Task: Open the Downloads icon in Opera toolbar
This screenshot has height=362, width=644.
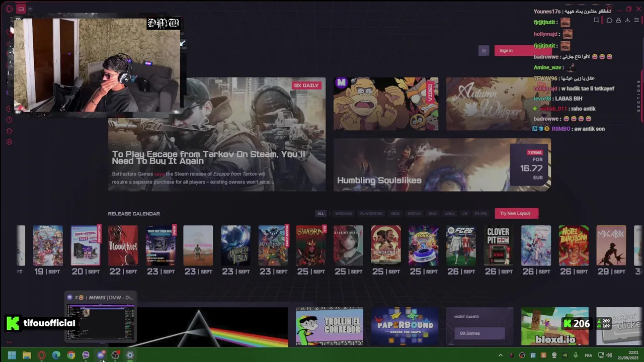Action: tap(627, 20)
